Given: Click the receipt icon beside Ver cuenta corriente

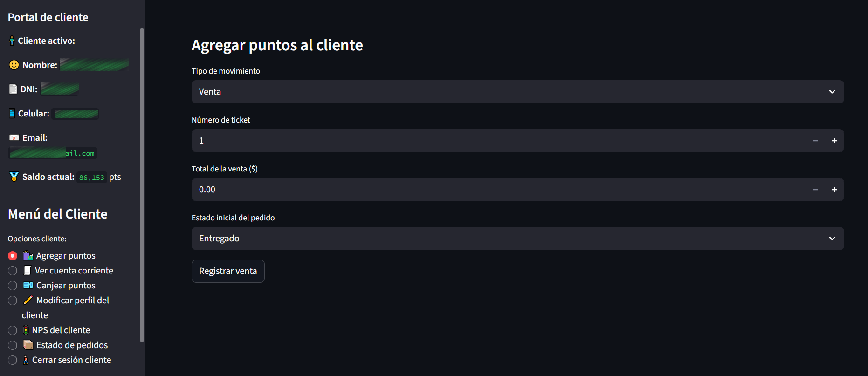Looking at the screenshot, I should tap(28, 271).
